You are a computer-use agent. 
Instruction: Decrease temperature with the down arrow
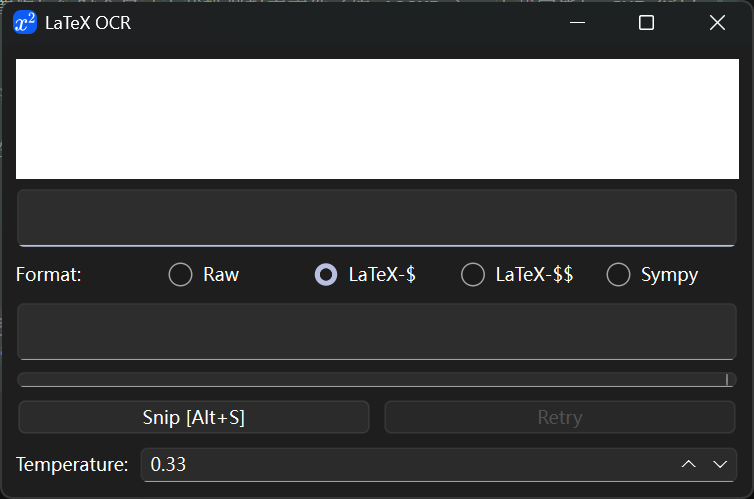tap(720, 464)
